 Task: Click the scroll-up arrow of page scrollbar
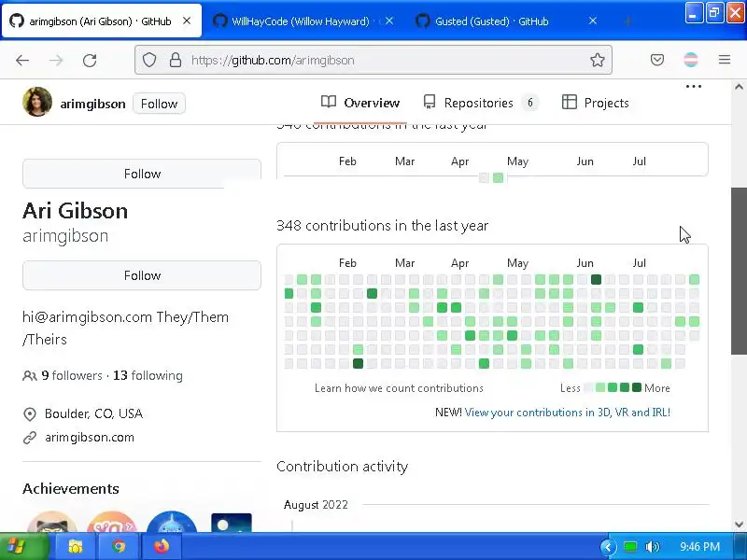(739, 87)
